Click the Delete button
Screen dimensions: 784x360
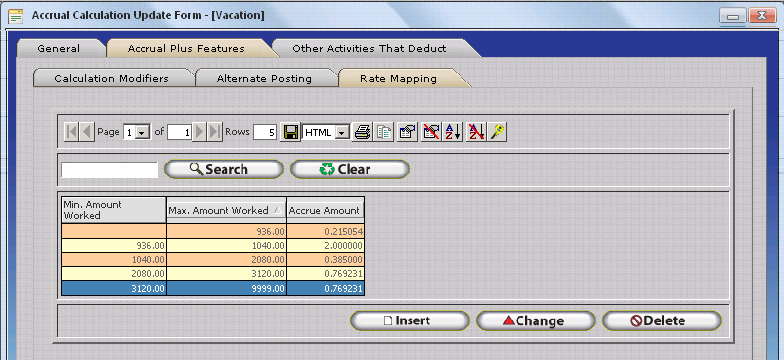click(x=662, y=321)
